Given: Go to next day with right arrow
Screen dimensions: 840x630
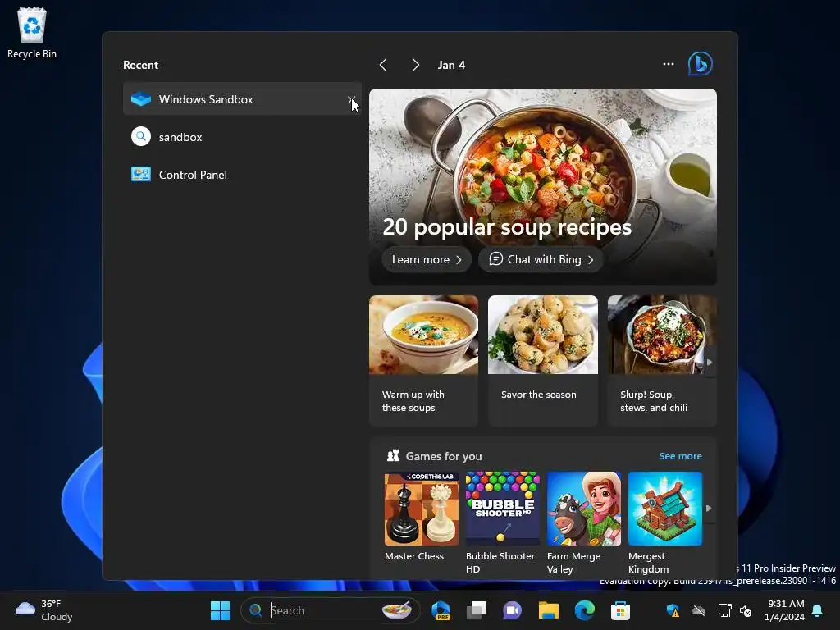Looking at the screenshot, I should (x=416, y=66).
